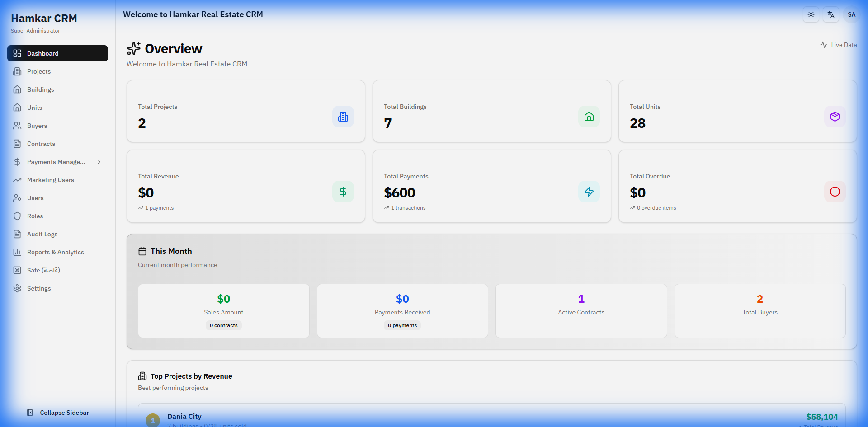Click the Total Projects building icon
This screenshot has width=868, height=427.
343,117
